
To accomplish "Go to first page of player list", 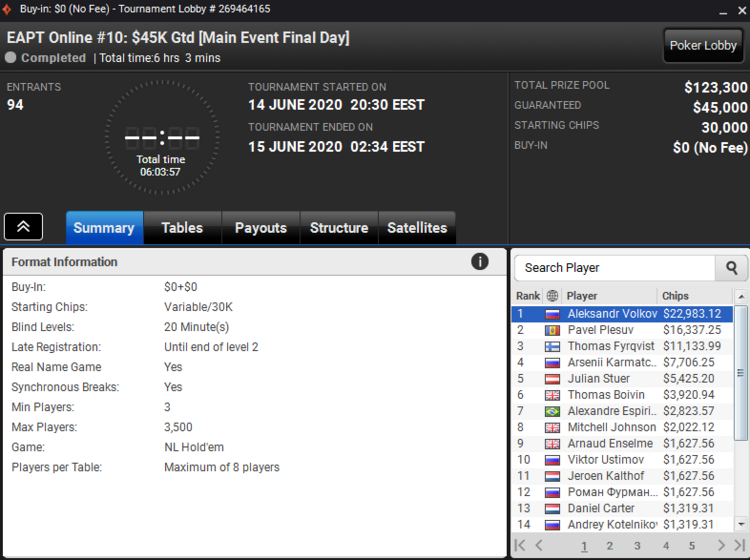I will (520, 545).
